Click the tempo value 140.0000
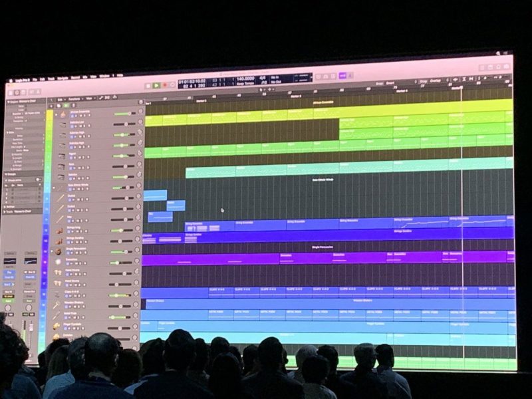The width and height of the screenshot is (532, 399). coord(245,78)
